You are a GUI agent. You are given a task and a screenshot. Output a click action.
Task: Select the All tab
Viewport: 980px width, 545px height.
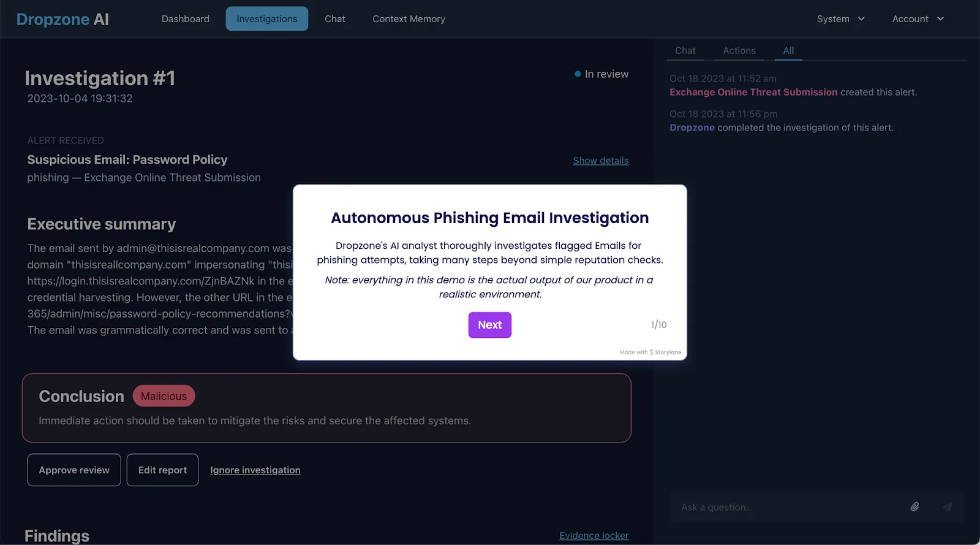click(x=789, y=50)
